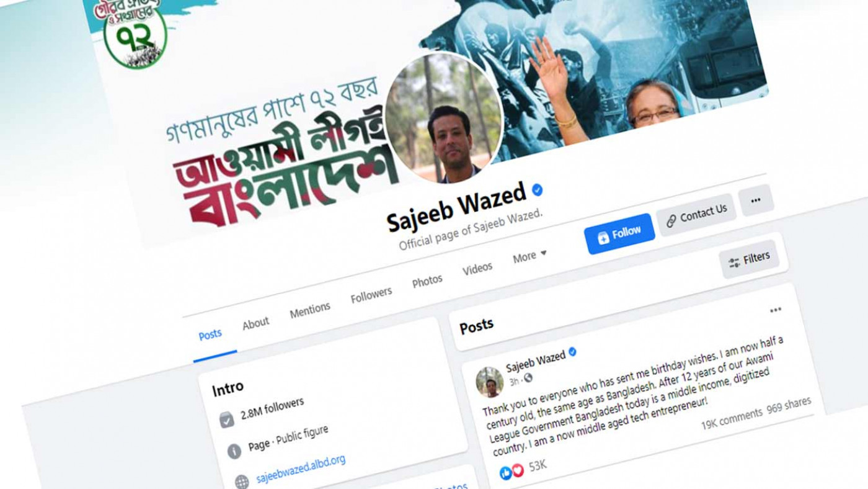
Task: Switch to the About tab
Action: tap(255, 323)
